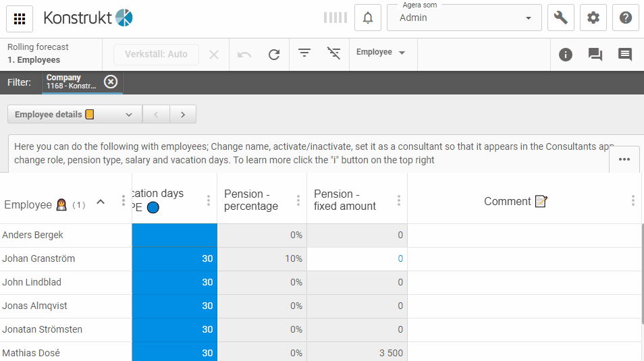Click the refresh icon in toolbar
The width and height of the screenshot is (644, 361).
[273, 55]
